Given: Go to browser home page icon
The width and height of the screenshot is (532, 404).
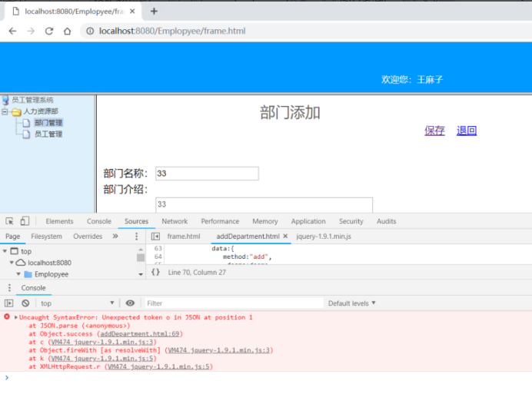Looking at the screenshot, I should [67, 31].
